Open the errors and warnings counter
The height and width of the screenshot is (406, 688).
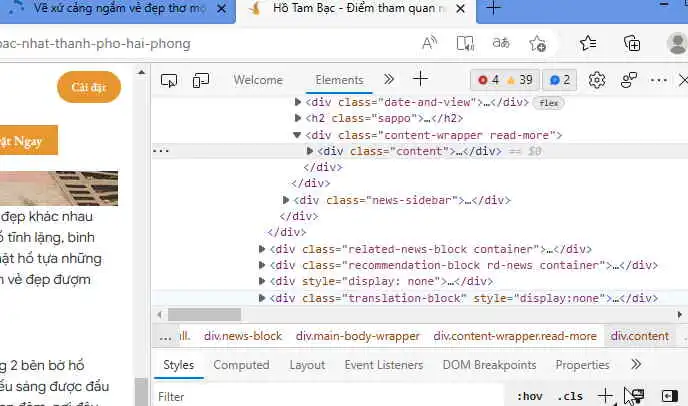point(505,80)
